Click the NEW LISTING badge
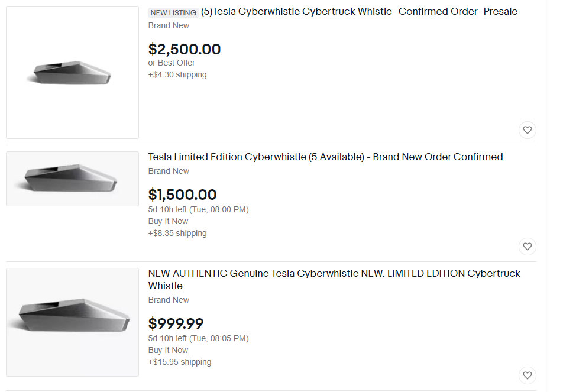Screen dimensions: 563x392 click(173, 12)
